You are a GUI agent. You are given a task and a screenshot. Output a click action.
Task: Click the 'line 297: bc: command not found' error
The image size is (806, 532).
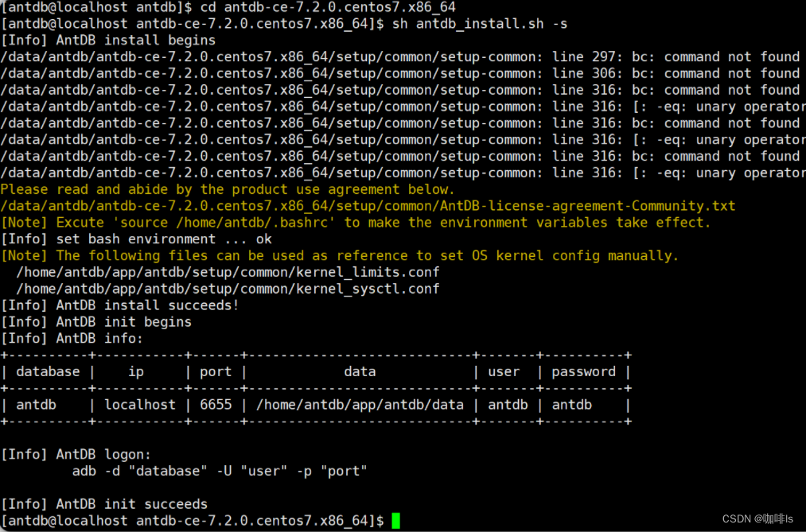click(676, 57)
